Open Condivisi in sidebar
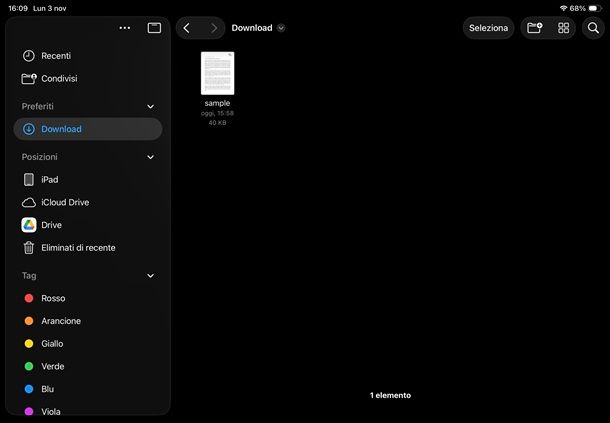Image resolution: width=610 pixels, height=423 pixels. coord(88,79)
